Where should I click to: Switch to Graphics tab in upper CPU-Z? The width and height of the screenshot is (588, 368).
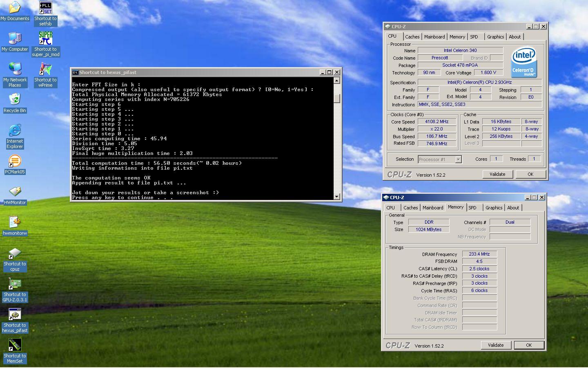(495, 37)
